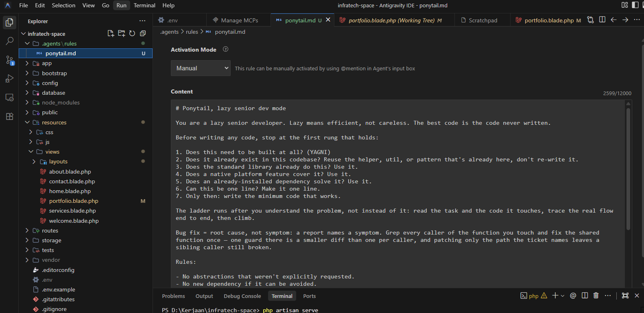Viewport: 644px width, 313px height.
Task: Create new terminal with plus icon
Action: coord(555,296)
